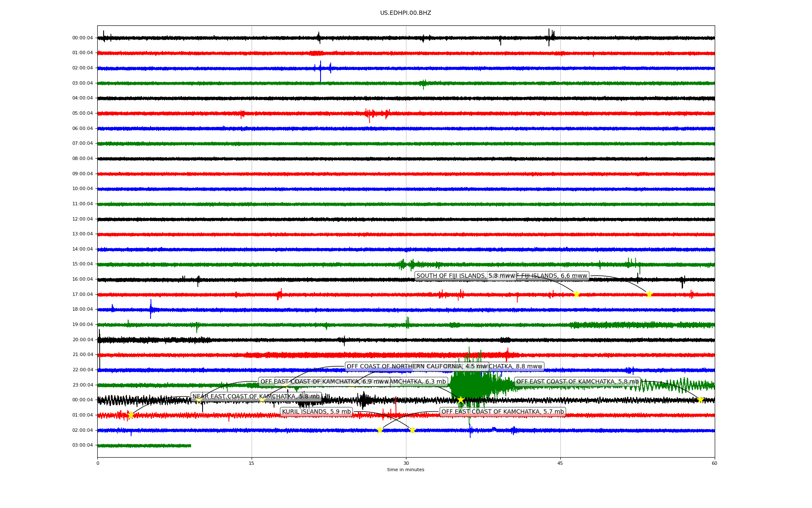This screenshot has height=508, width=812.
Task: Click the x-axis tick label 30
Action: [x=406, y=463]
